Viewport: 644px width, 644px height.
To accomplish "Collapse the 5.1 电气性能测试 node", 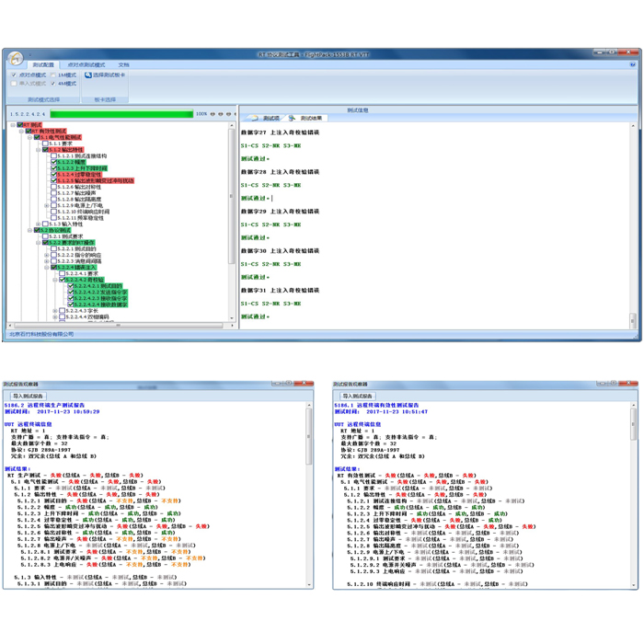I will (30, 137).
